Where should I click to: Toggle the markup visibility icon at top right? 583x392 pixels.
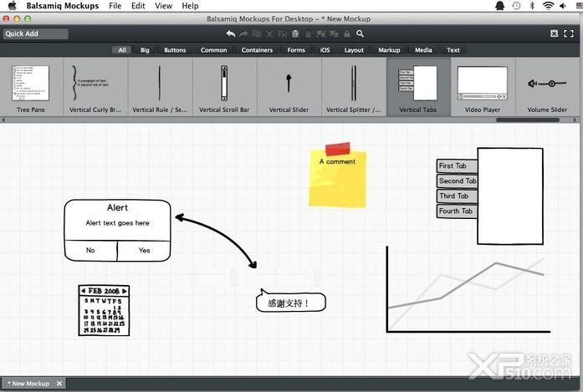click(554, 33)
